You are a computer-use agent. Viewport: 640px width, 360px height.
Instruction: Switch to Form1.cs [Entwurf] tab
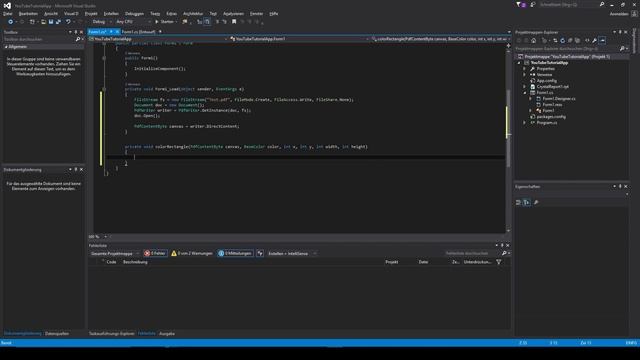tap(138, 31)
